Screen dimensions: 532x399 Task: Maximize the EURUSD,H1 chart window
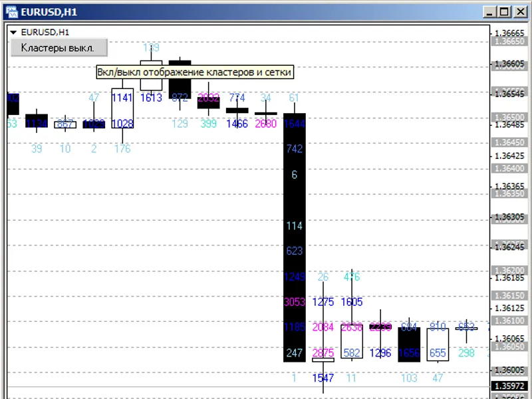point(504,12)
